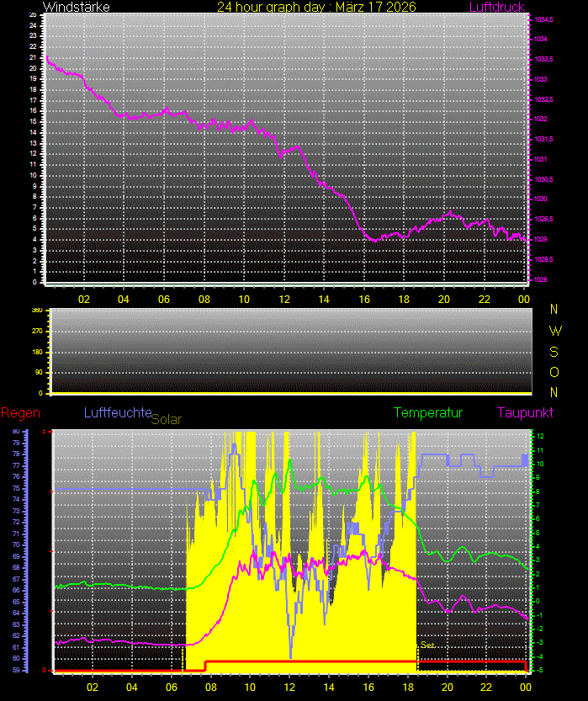
Task: Click the green Temperatur legend label
Action: click(x=428, y=413)
